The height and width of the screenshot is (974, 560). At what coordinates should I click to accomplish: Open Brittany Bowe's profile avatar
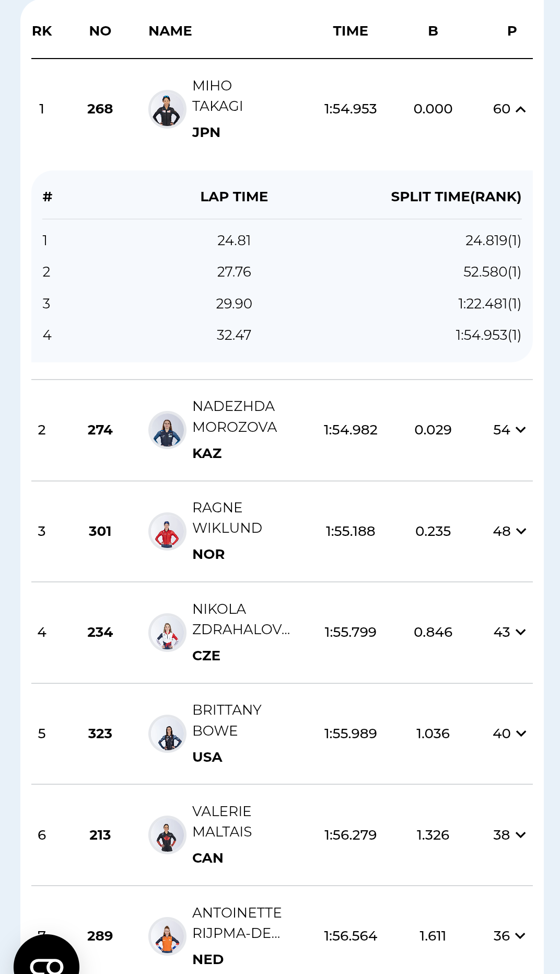(167, 734)
